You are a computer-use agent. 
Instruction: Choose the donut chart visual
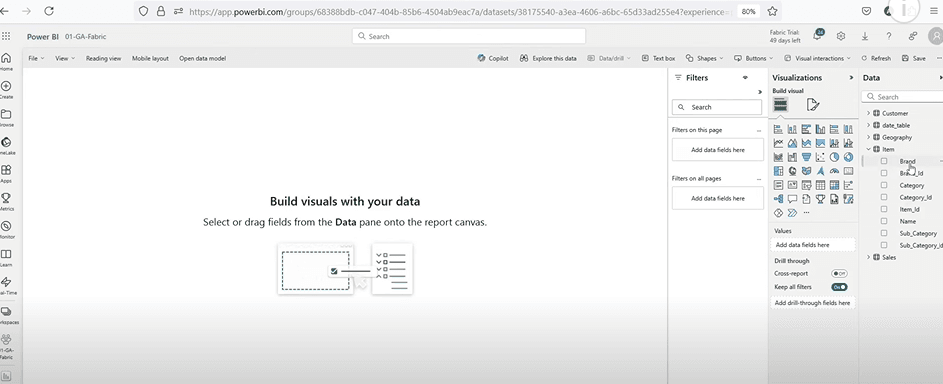(x=848, y=157)
